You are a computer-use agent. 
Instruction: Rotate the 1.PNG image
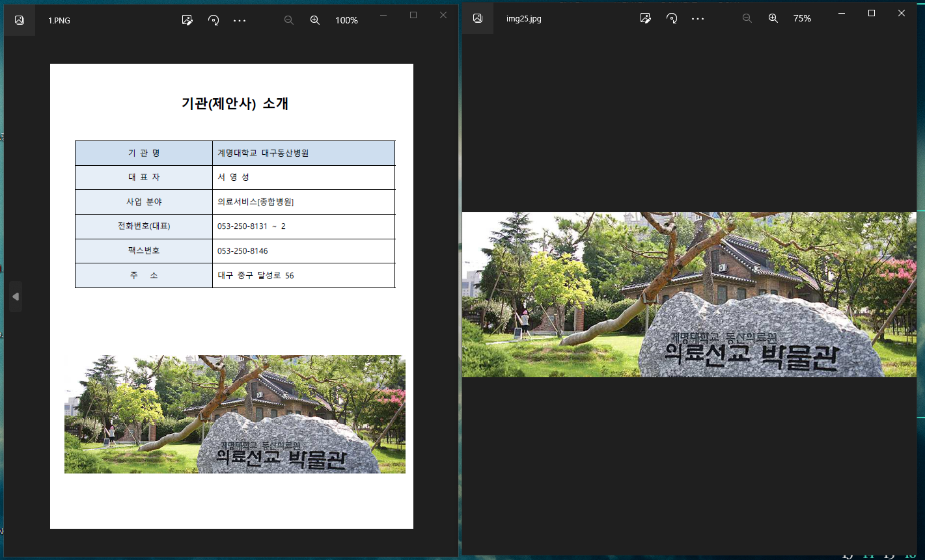click(214, 20)
